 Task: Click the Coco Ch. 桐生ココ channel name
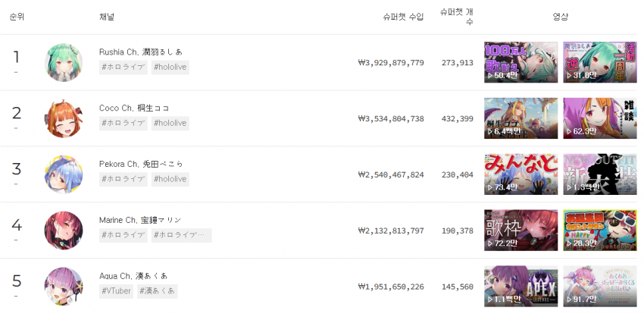coord(134,108)
